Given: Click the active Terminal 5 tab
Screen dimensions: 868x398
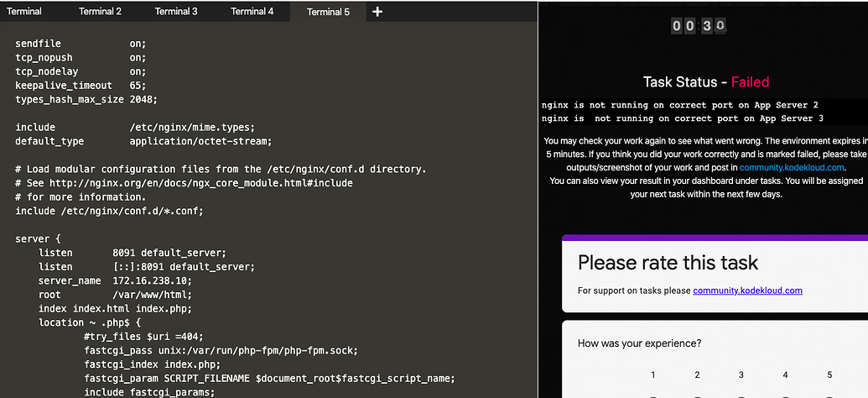Looking at the screenshot, I should click(x=328, y=12).
